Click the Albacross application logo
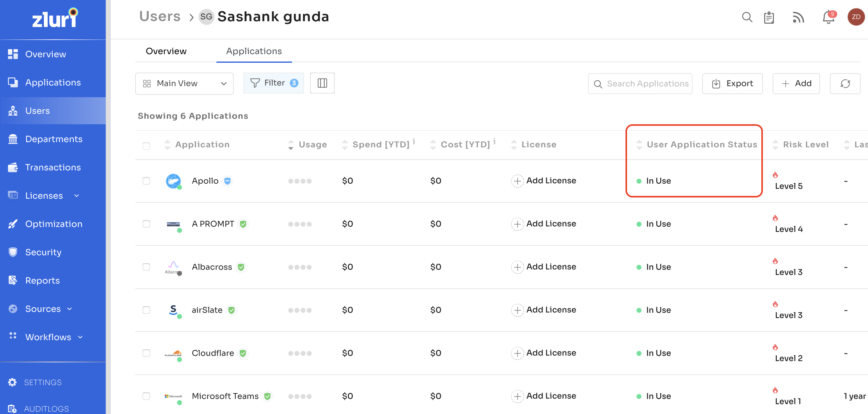868x414 pixels. [173, 267]
